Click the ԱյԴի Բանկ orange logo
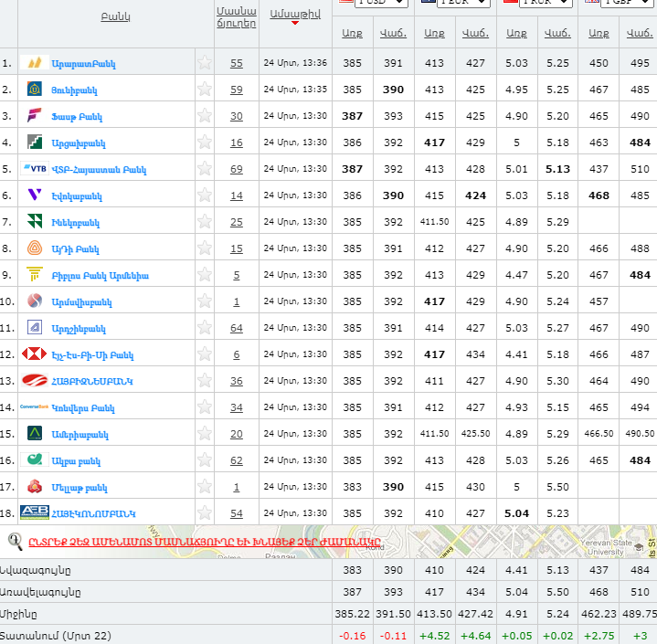The image size is (657, 644). [x=35, y=248]
